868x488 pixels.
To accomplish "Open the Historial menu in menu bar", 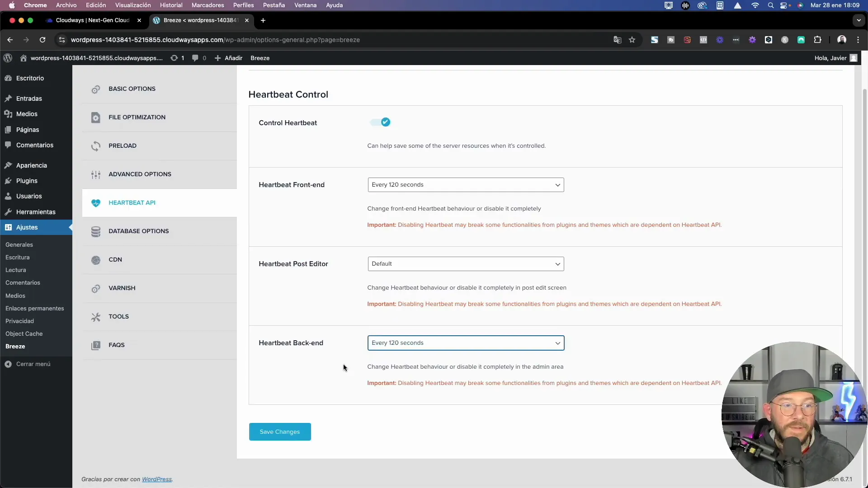I will tap(171, 5).
